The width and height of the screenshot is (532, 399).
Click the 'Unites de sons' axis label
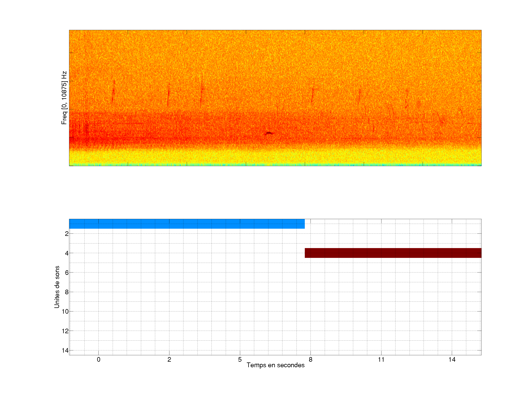[57, 287]
